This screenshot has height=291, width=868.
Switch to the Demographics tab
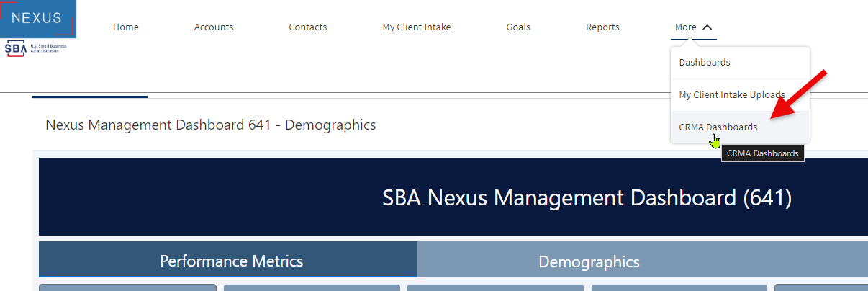click(x=589, y=261)
